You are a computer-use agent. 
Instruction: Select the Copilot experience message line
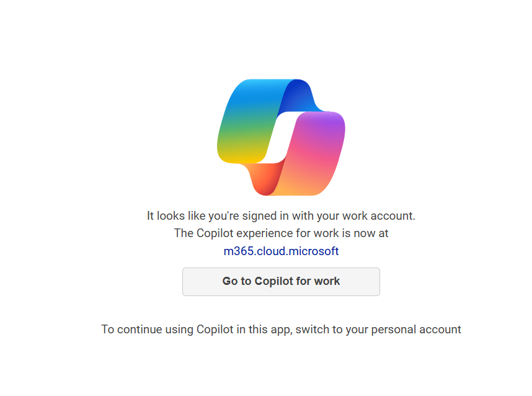(x=281, y=233)
